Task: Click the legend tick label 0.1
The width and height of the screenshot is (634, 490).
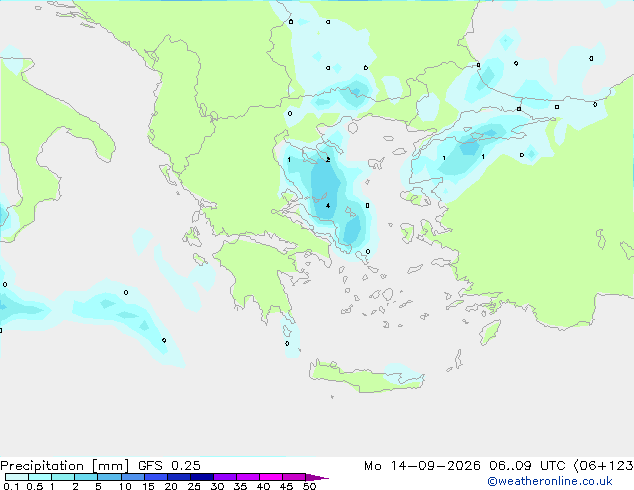Action: 11,486
